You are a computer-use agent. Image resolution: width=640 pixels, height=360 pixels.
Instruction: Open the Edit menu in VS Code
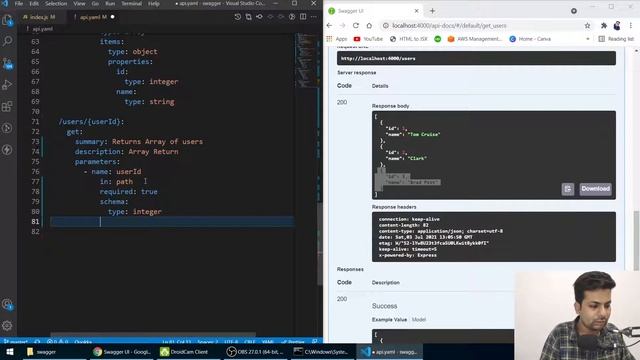coord(34,4)
